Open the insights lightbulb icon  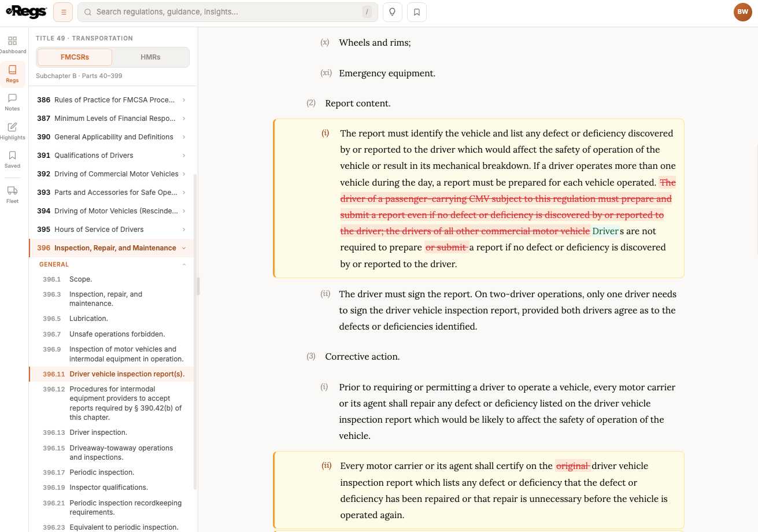point(392,12)
